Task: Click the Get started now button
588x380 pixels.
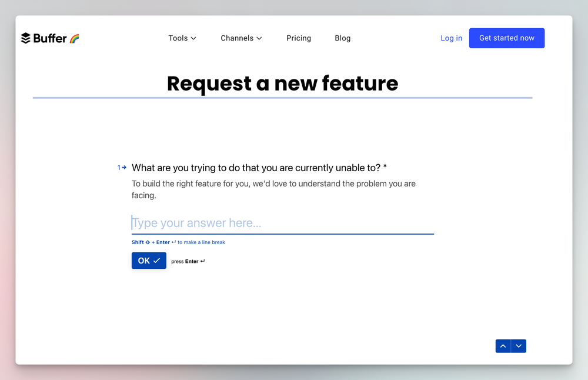Action: 507,38
